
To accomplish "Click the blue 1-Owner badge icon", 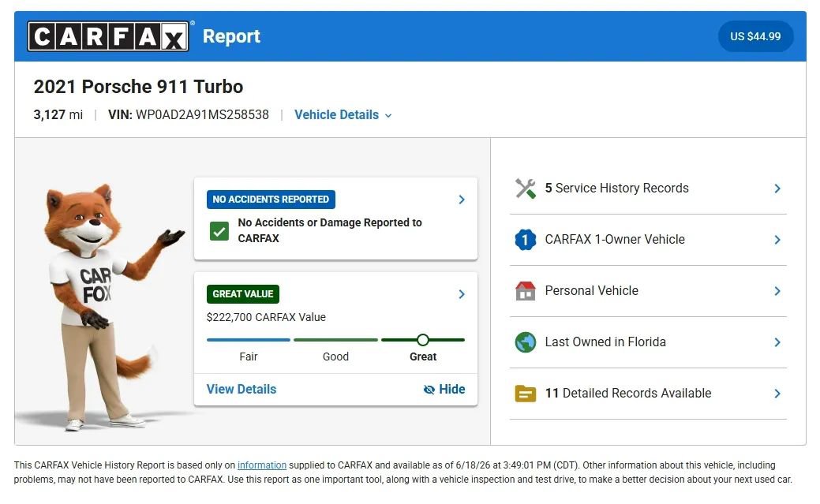I will tap(525, 240).
